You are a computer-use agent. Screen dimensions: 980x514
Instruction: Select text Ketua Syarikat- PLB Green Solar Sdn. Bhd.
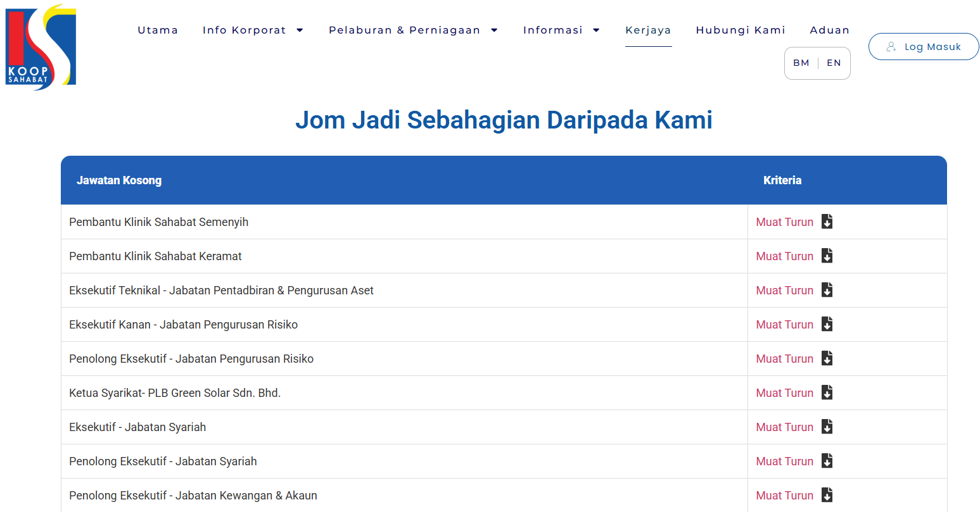click(175, 393)
